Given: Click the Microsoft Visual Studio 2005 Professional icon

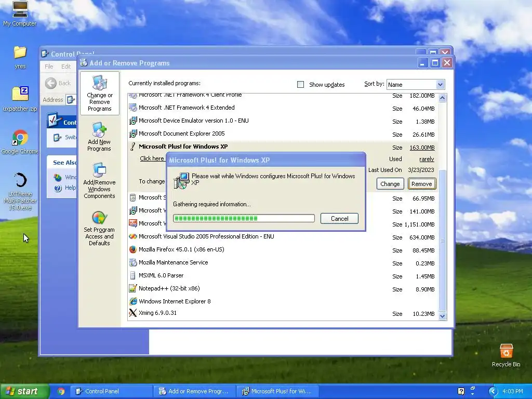Looking at the screenshot, I should (x=133, y=236).
